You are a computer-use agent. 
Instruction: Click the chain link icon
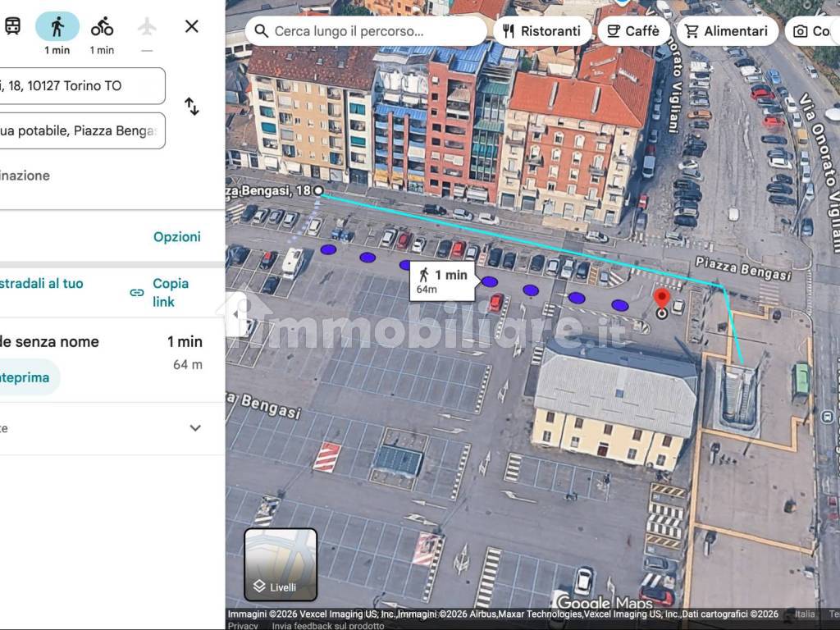click(x=137, y=293)
